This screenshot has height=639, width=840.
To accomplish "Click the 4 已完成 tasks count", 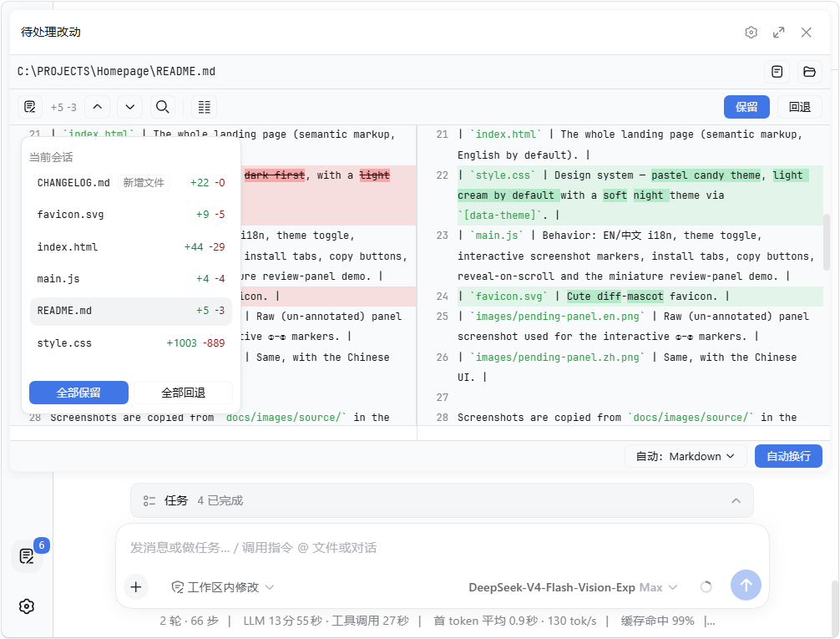I will 220,500.
